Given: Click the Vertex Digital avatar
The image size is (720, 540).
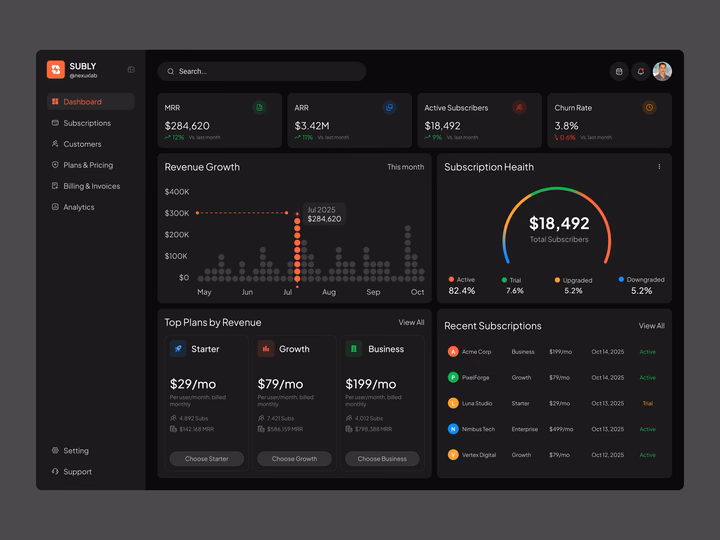Looking at the screenshot, I should click(x=453, y=455).
